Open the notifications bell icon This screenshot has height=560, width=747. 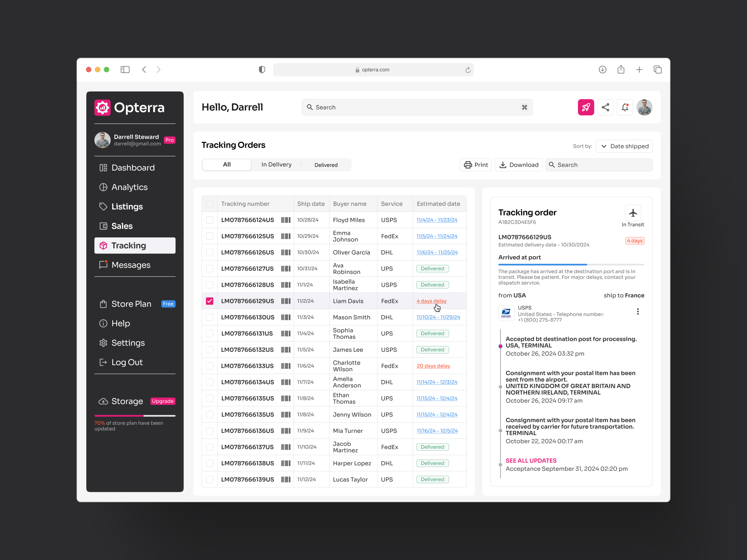pos(625,107)
